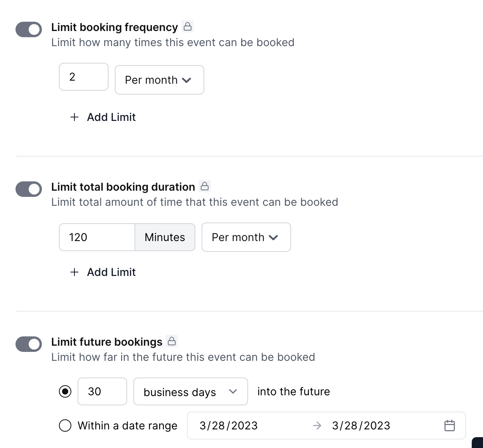Viewport: 483px width, 448px height.
Task: Turn off Limit total booking duration switch
Action: click(x=29, y=189)
